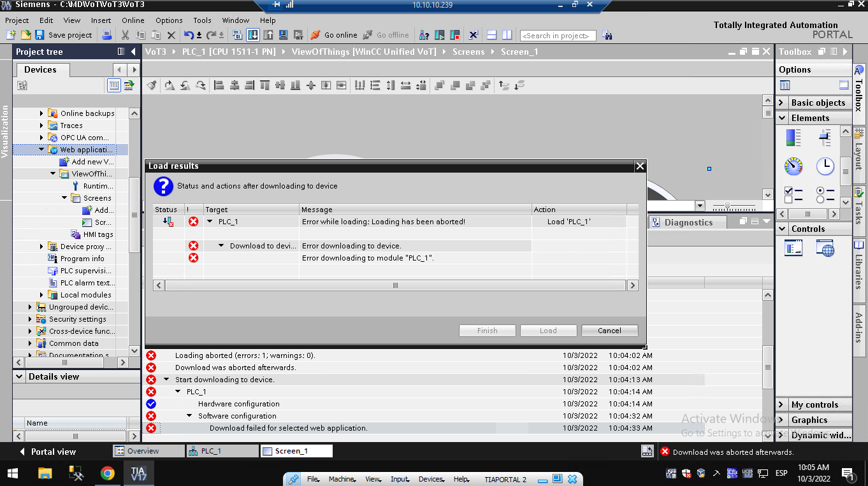Click the Delete X icon in toolbar

[171, 35]
